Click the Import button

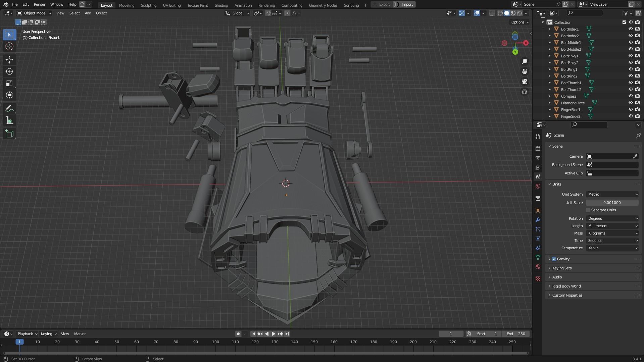407,4
